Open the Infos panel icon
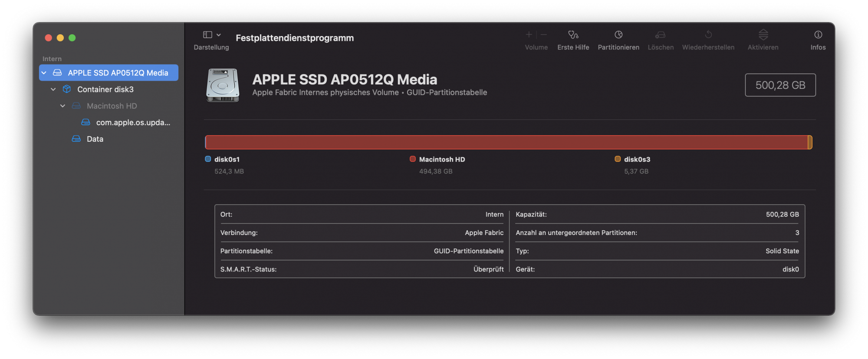 pyautogui.click(x=818, y=35)
